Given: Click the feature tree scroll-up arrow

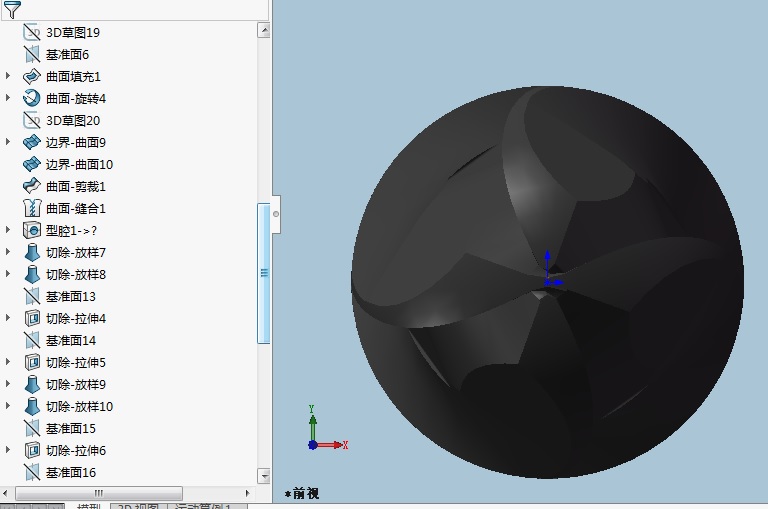Looking at the screenshot, I should [264, 31].
